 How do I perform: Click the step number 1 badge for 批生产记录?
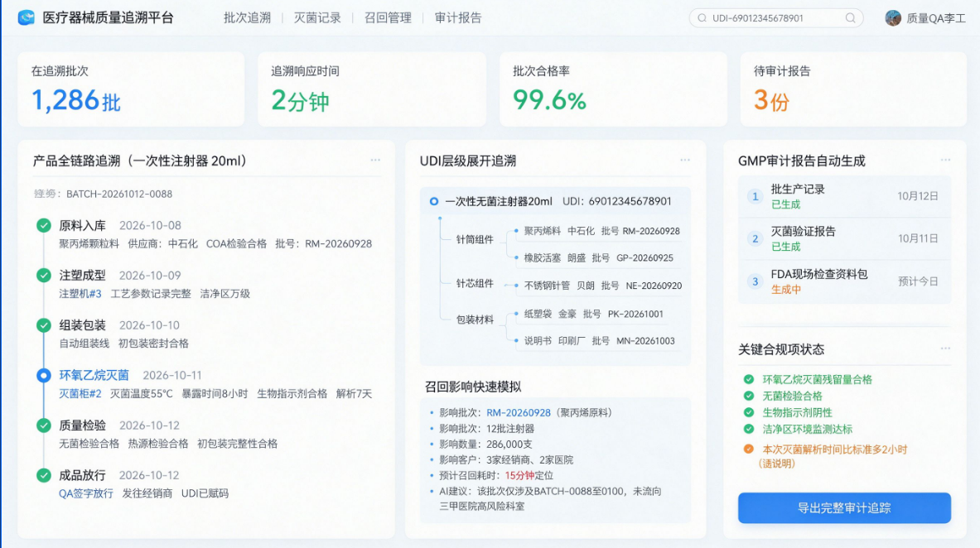point(755,196)
